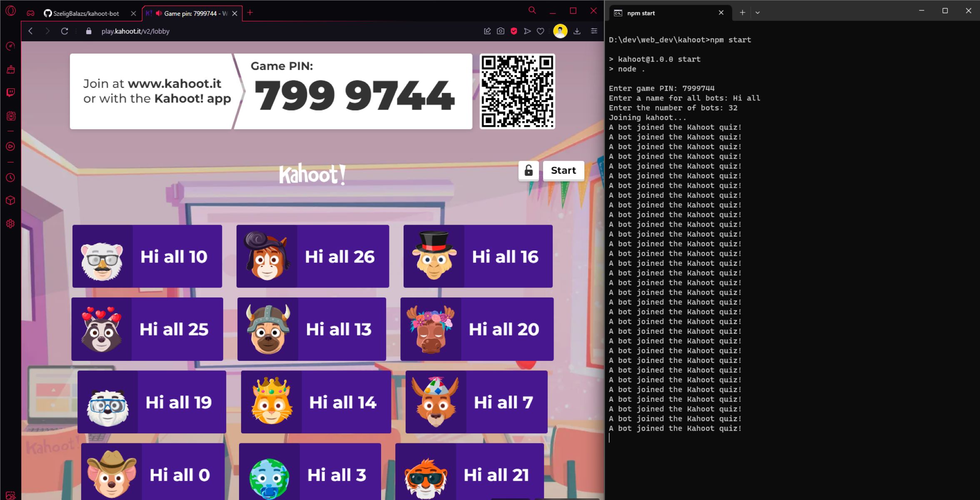
Task: Expand the terminal profiles dropdown
Action: (758, 13)
